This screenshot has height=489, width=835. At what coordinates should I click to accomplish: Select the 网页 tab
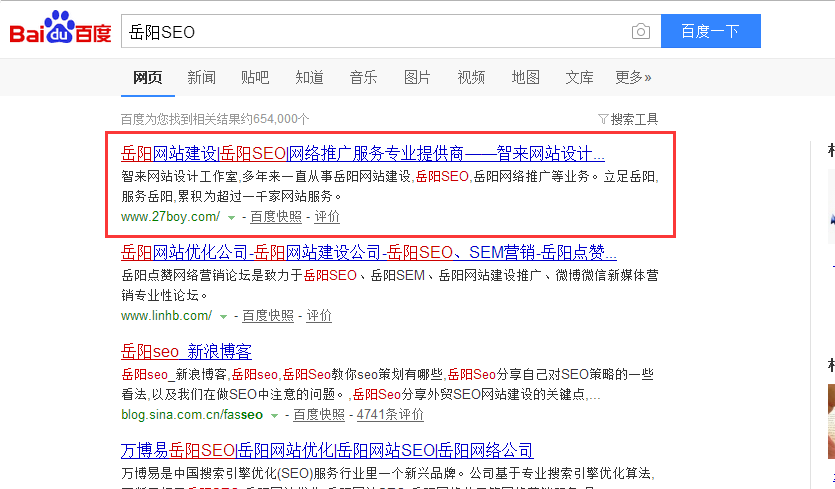click(x=148, y=78)
